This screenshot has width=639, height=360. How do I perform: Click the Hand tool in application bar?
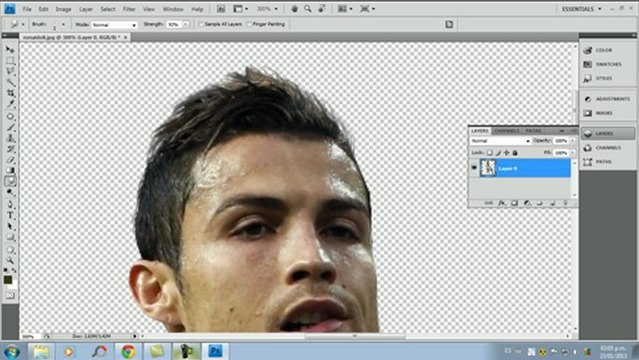click(294, 9)
